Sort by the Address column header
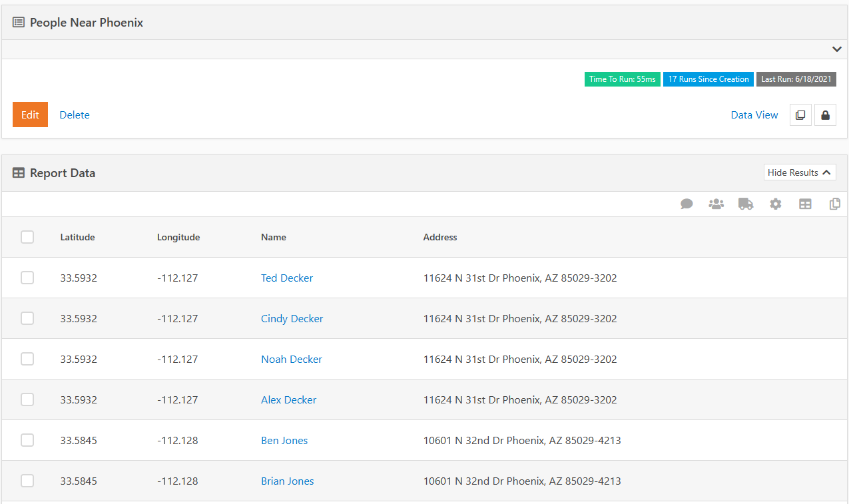Viewport: 849px width, 504px height. coord(440,237)
